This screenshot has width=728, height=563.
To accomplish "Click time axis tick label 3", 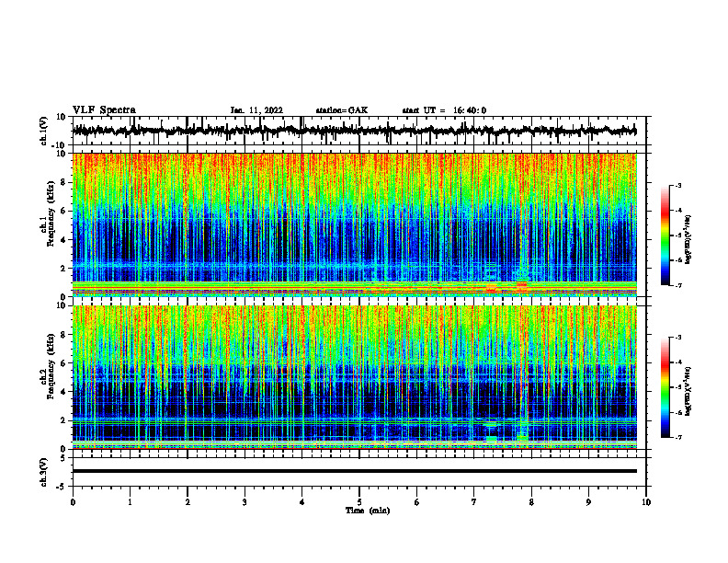I will (x=245, y=502).
